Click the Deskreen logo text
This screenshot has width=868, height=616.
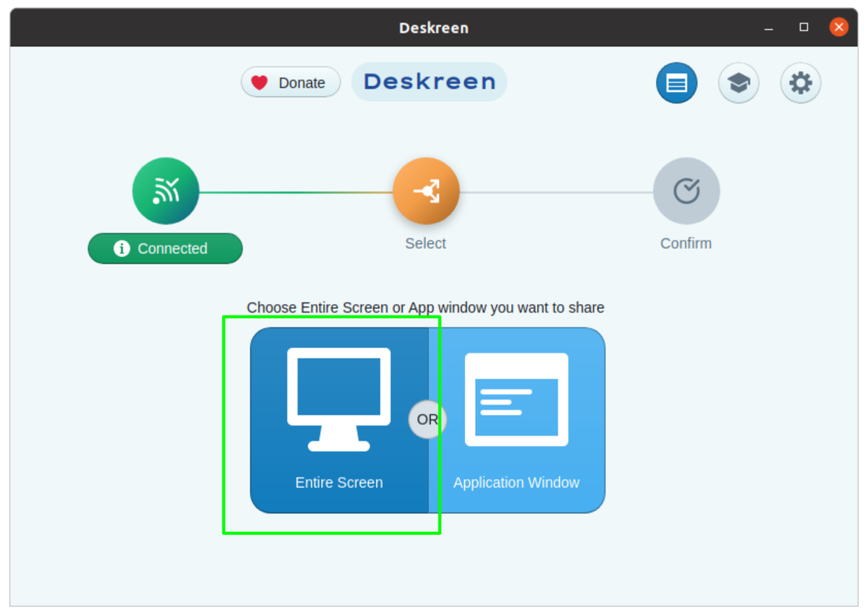click(428, 81)
